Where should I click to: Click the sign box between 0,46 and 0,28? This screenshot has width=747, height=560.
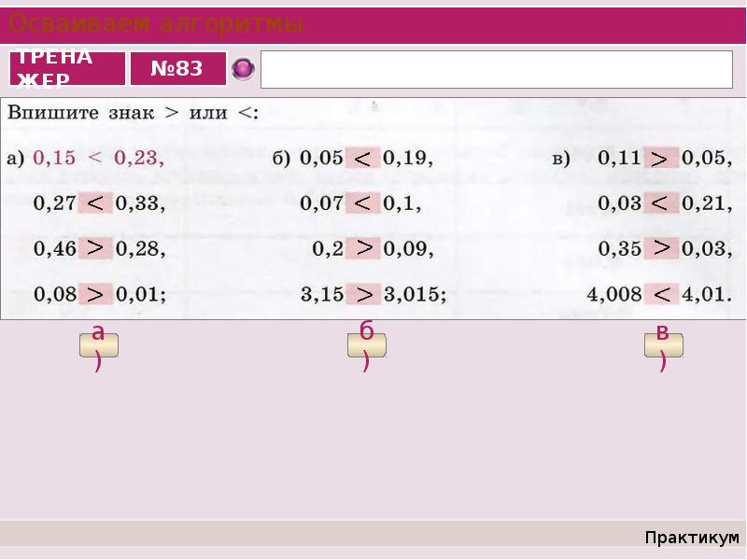pyautogui.click(x=95, y=248)
